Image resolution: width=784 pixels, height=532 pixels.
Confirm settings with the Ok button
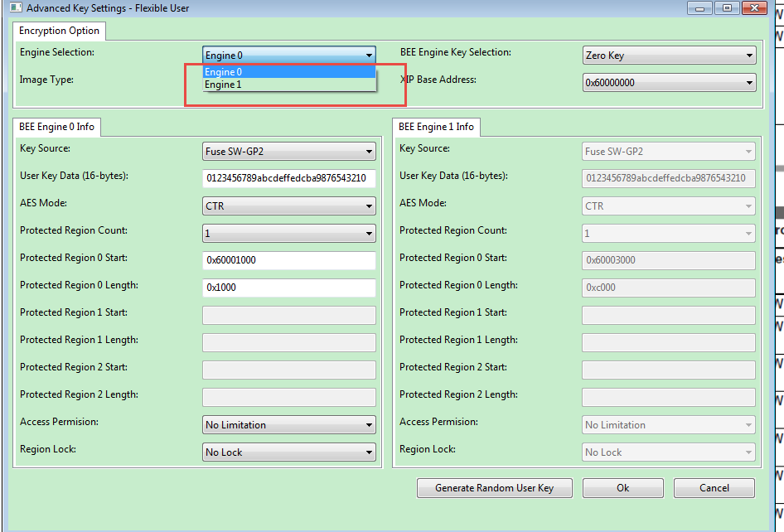(x=623, y=488)
